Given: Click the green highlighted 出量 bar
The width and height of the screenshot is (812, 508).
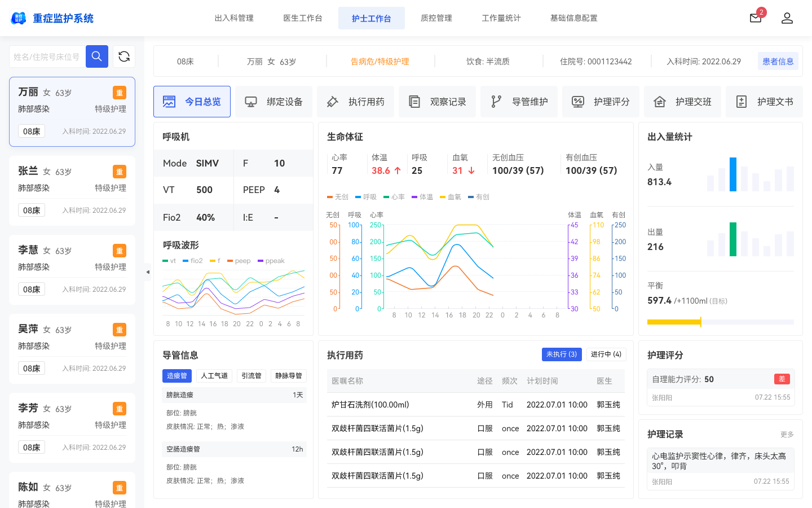Looking at the screenshot, I should (x=733, y=239).
